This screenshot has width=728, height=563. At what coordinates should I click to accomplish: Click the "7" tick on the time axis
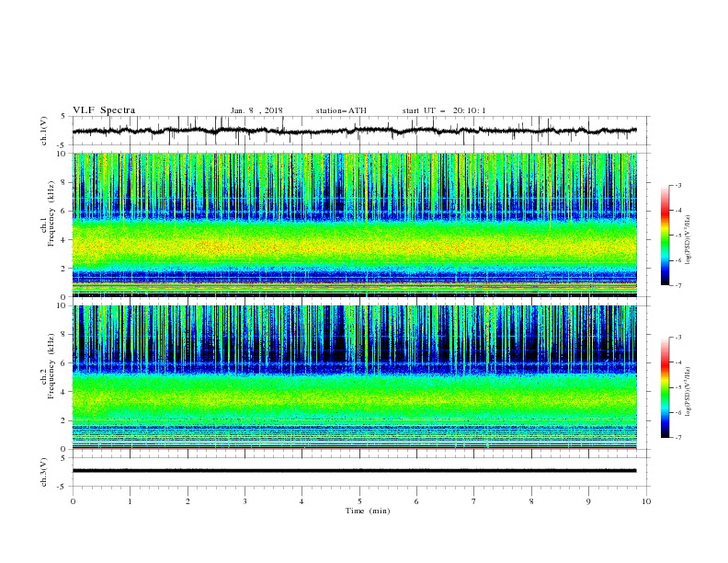[474, 501]
